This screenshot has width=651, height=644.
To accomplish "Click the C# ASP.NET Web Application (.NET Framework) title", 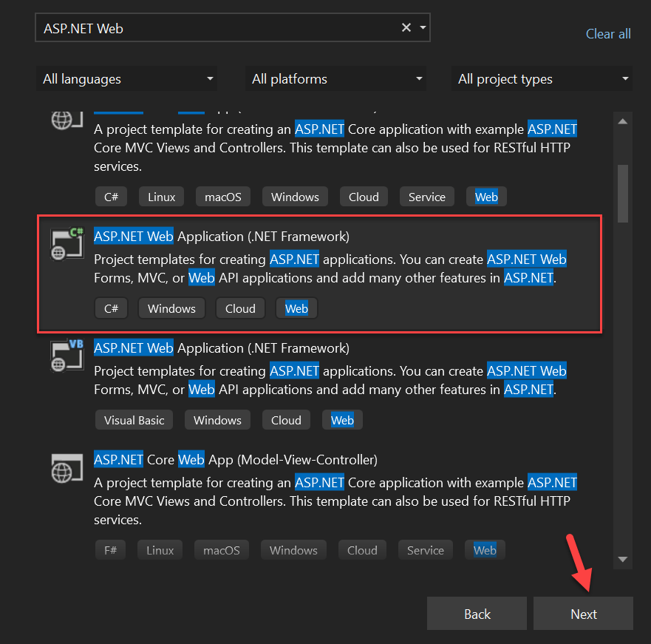I will click(x=221, y=237).
